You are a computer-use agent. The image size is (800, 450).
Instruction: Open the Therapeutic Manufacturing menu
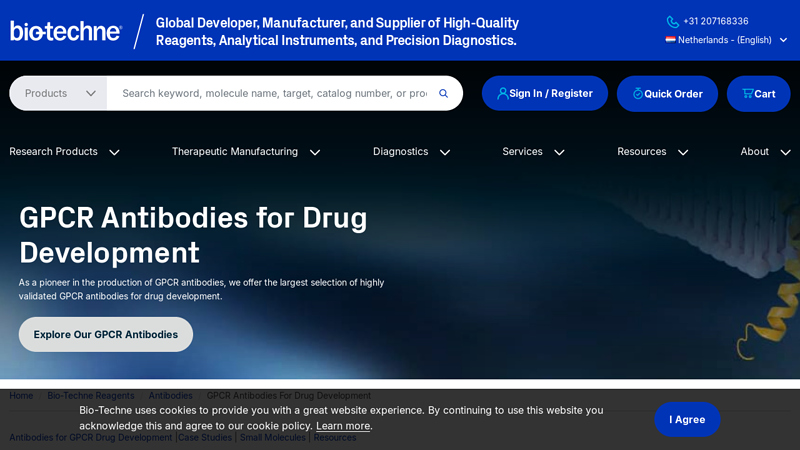pyautogui.click(x=235, y=152)
